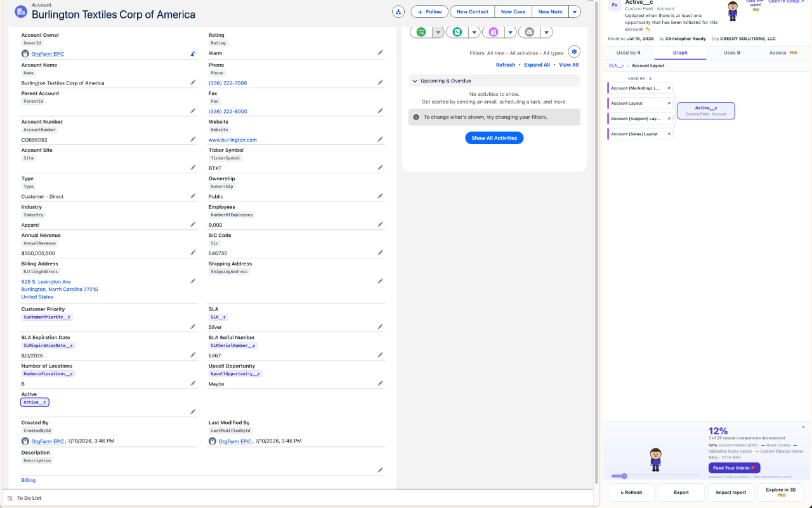Edit the Account Number pencil icon
Screen dimensions: 812x508
click(x=193, y=139)
